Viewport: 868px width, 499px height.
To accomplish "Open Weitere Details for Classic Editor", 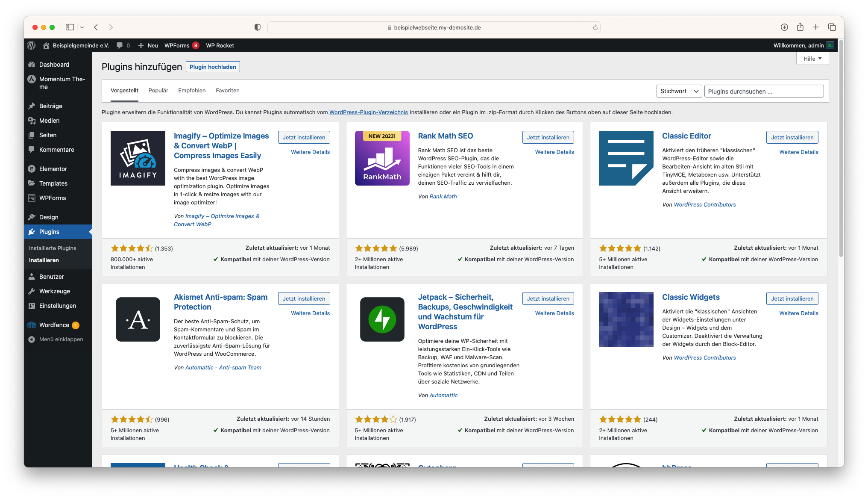I will point(799,152).
